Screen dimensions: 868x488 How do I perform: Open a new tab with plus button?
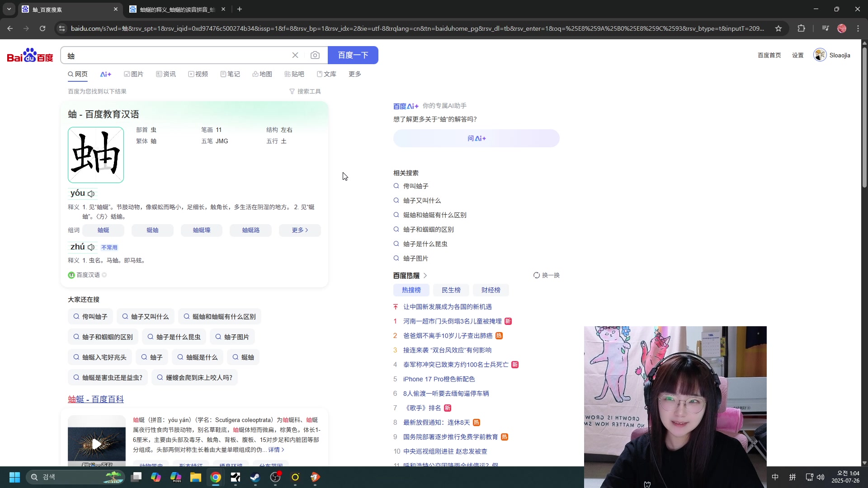[240, 9]
